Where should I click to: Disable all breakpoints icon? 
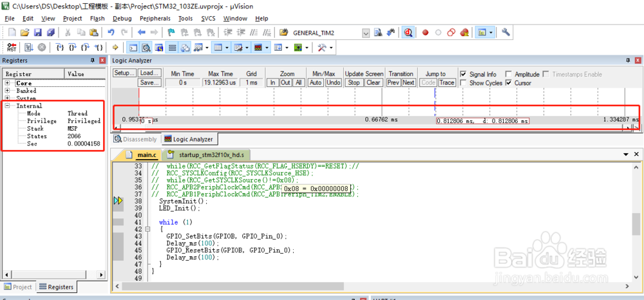tap(451, 32)
